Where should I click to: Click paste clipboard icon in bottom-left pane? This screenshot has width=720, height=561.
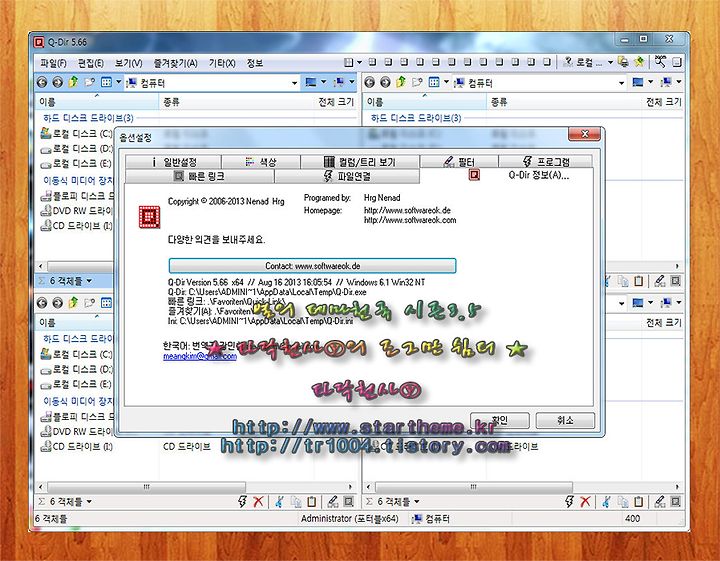pos(311,501)
